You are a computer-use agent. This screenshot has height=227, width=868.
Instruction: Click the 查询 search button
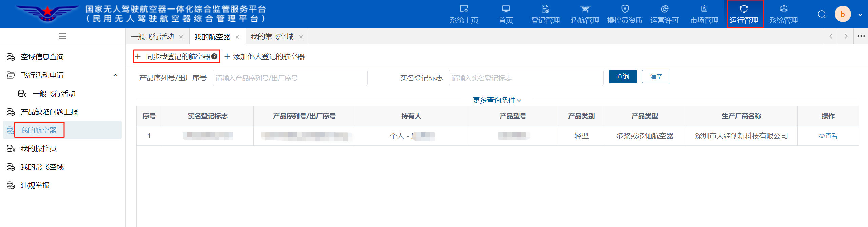click(x=622, y=77)
